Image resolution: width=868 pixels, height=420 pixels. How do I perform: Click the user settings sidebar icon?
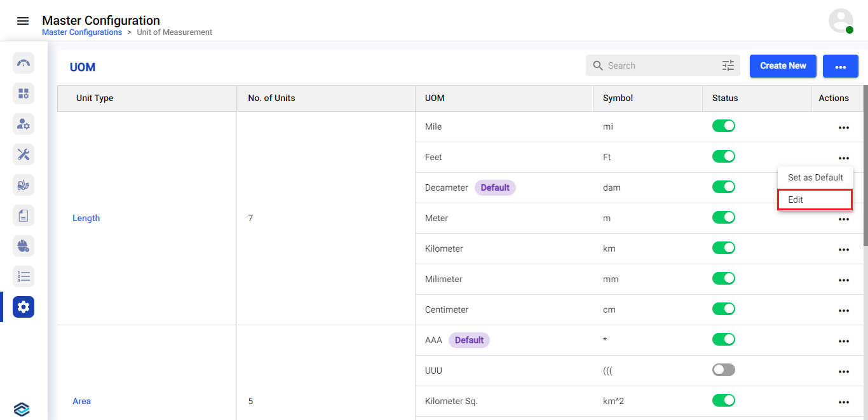pos(24,124)
